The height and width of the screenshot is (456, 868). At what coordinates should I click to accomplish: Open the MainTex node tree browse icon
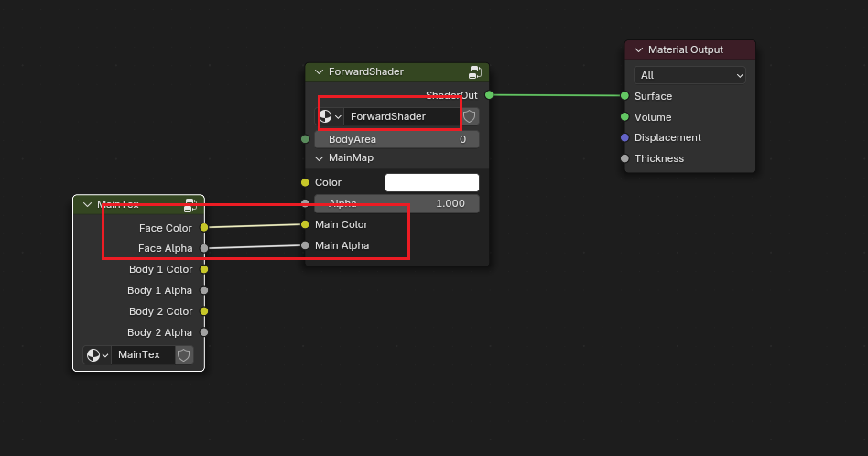97,354
